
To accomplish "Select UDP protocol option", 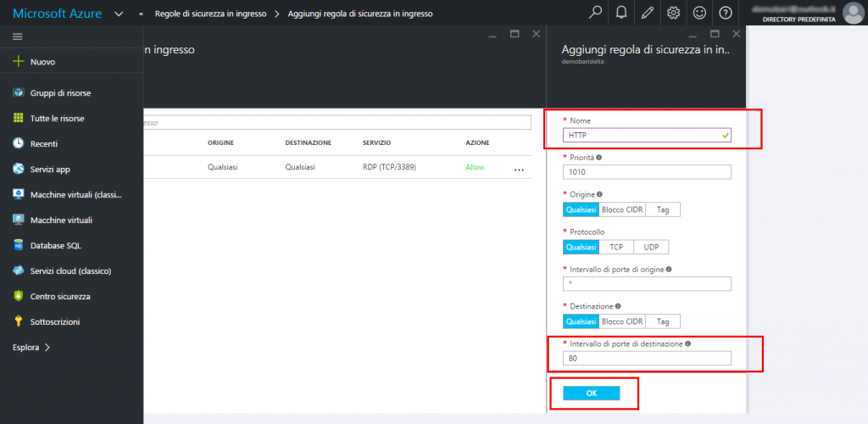I will pos(651,248).
